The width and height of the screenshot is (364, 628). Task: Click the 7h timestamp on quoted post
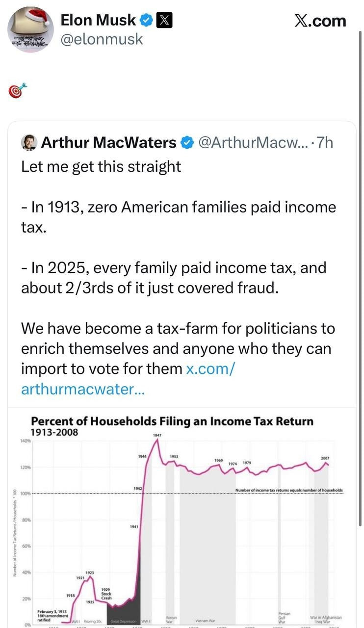tap(325, 143)
